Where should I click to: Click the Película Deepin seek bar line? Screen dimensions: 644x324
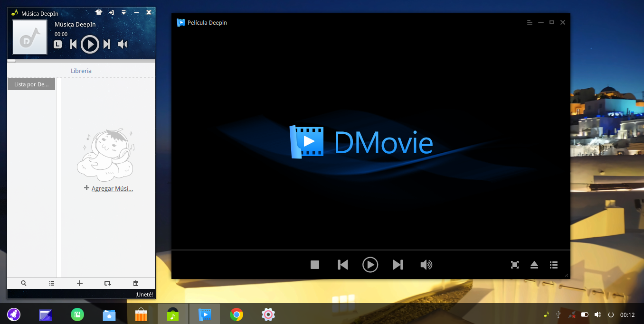click(x=370, y=250)
